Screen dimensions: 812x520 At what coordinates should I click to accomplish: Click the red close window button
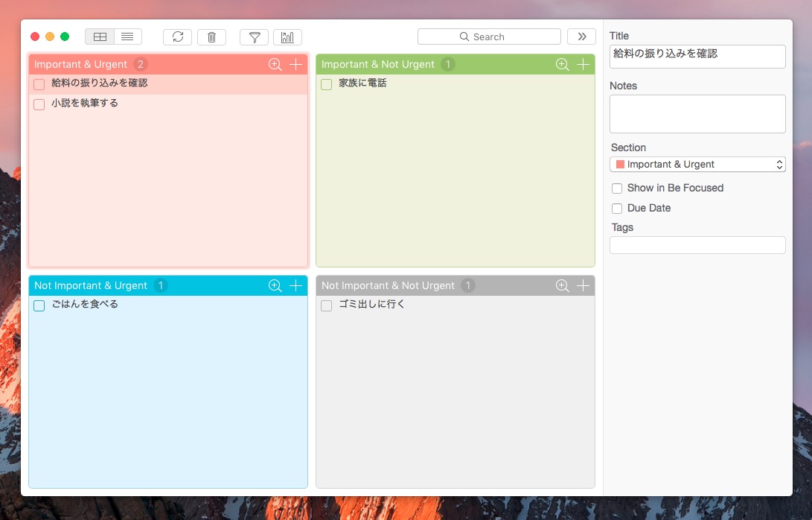pos(35,37)
